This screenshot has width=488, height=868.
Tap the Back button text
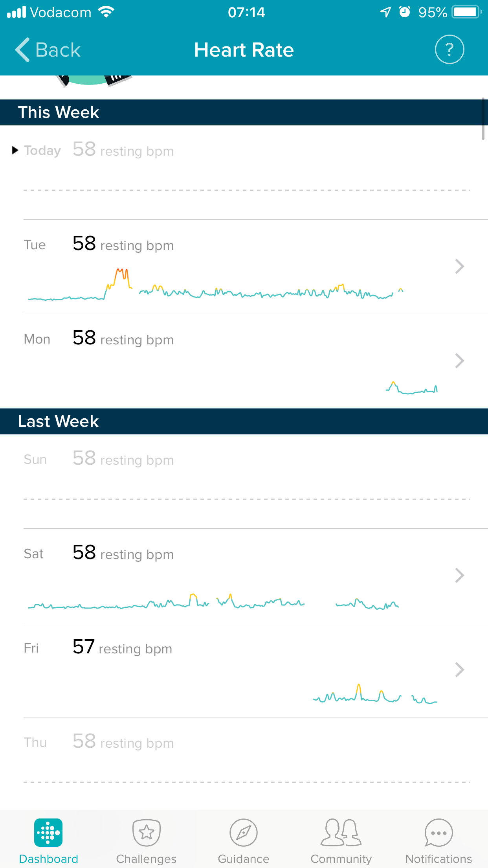58,50
